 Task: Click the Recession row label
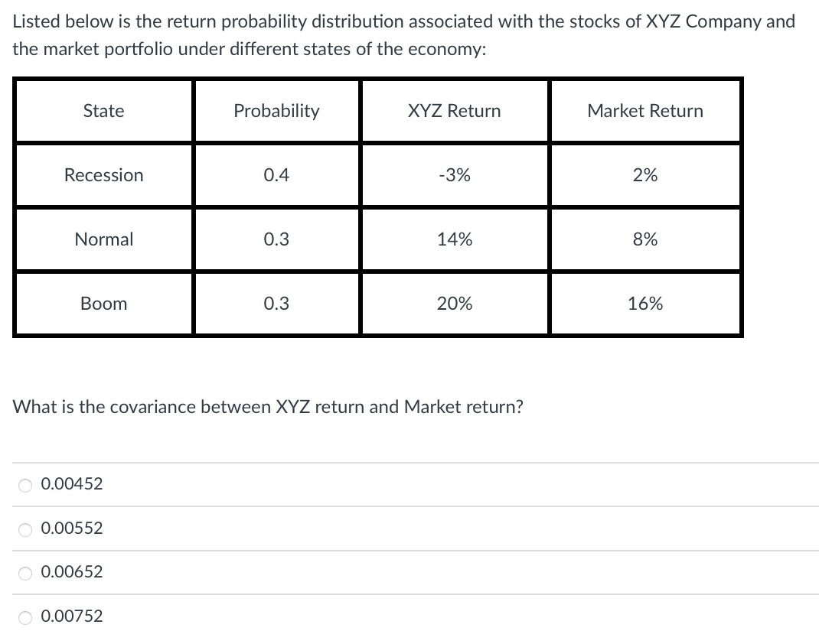pos(103,174)
